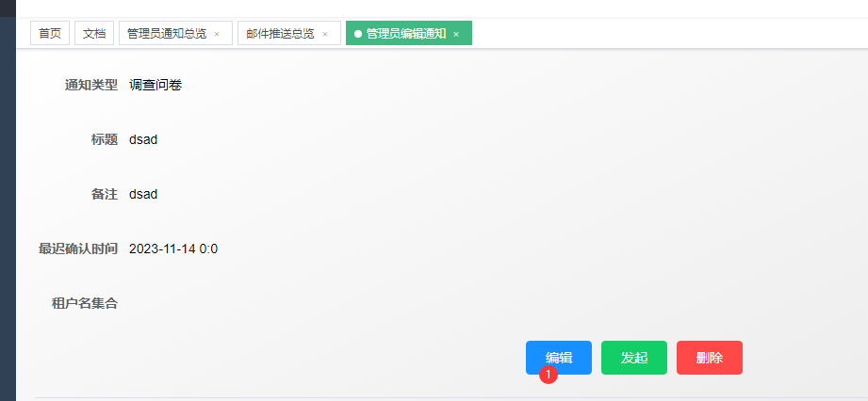The width and height of the screenshot is (868, 401).
Task: Hit the red 删除 button
Action: click(710, 358)
